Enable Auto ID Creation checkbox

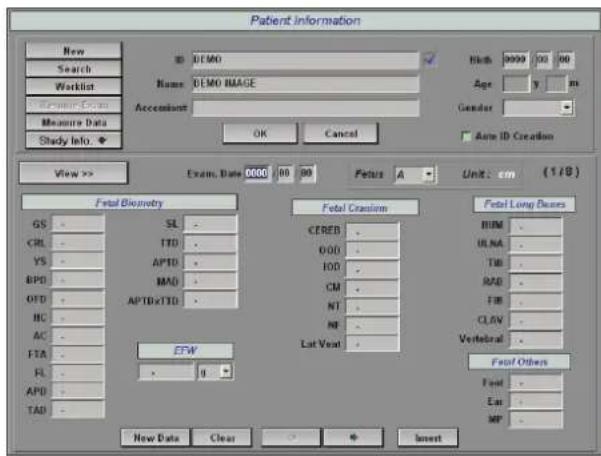pos(466,136)
